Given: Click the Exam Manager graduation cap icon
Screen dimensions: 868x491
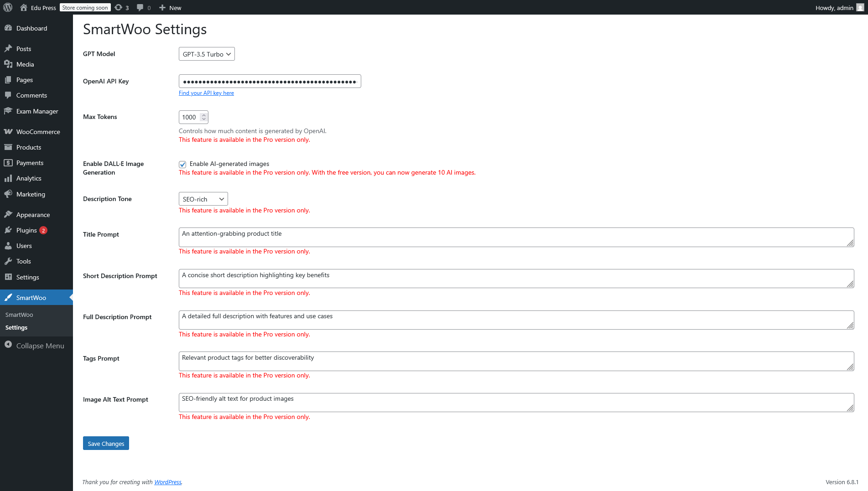Looking at the screenshot, I should pos(8,111).
